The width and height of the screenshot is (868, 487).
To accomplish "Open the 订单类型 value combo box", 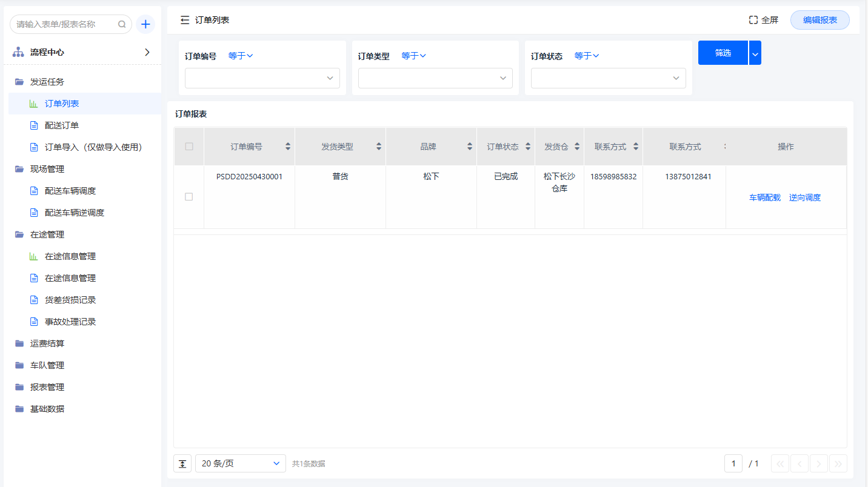I will 435,78.
